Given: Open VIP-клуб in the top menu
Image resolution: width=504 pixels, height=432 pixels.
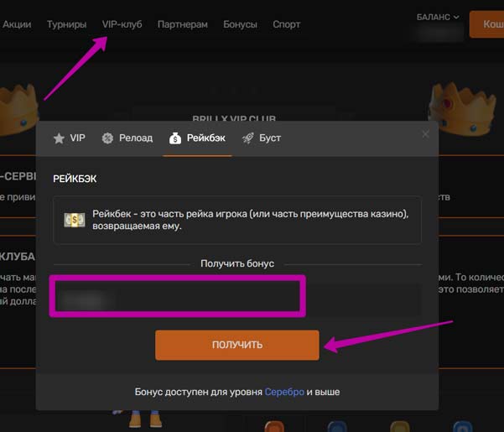Looking at the screenshot, I should (122, 24).
